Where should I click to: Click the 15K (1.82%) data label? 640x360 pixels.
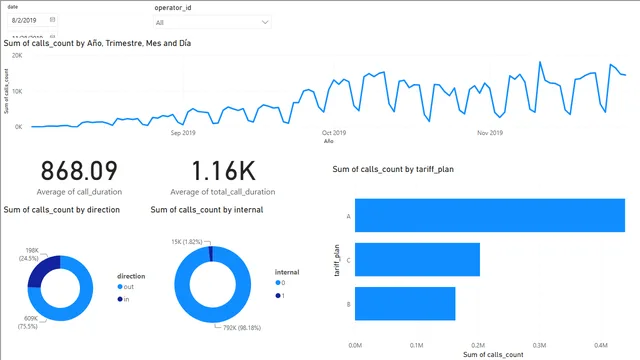(x=187, y=242)
